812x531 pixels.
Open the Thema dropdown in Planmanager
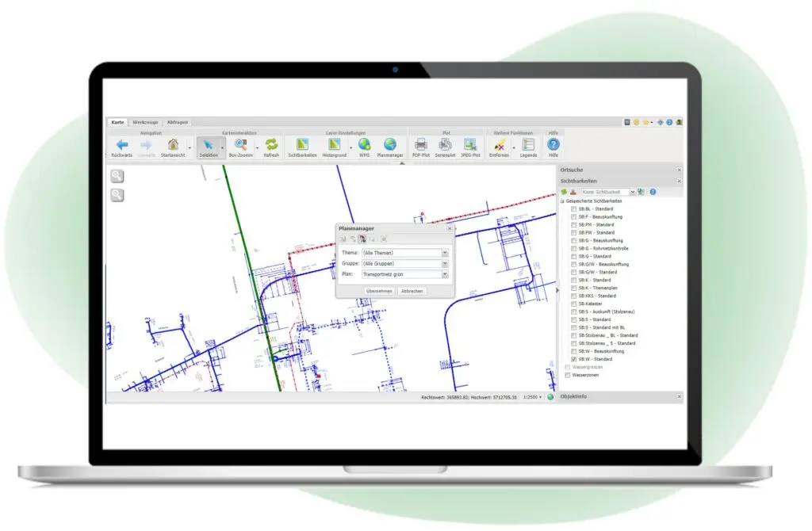pyautogui.click(x=445, y=252)
